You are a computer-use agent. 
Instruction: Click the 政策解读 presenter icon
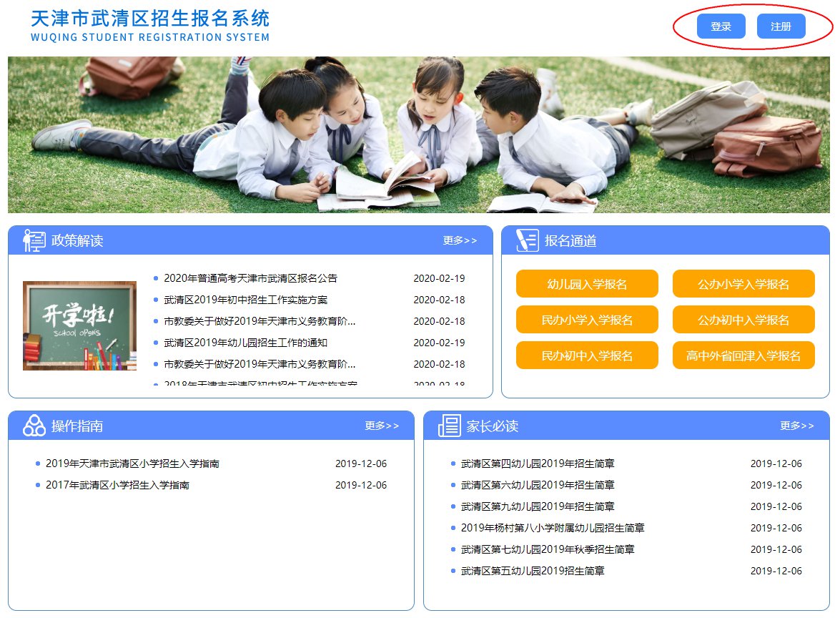coord(34,240)
